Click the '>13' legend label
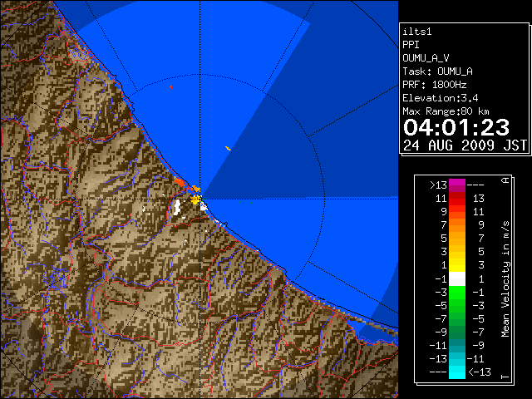The height and width of the screenshot is (399, 532). (x=438, y=185)
